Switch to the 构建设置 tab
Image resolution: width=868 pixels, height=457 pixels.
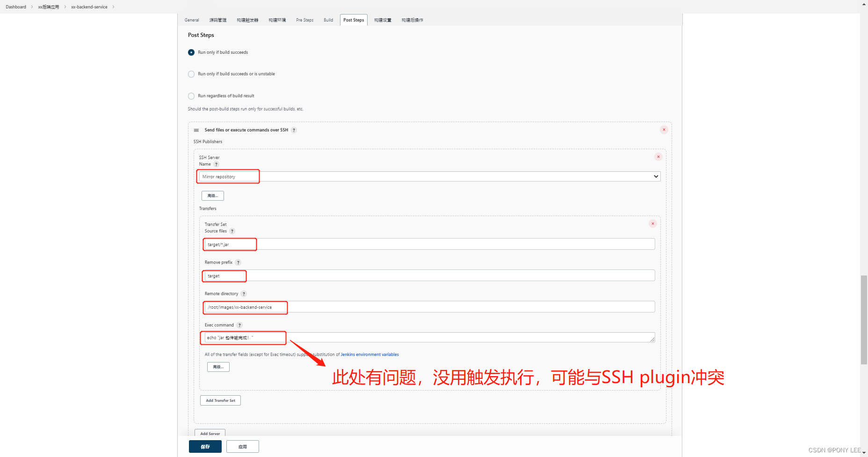click(x=383, y=20)
